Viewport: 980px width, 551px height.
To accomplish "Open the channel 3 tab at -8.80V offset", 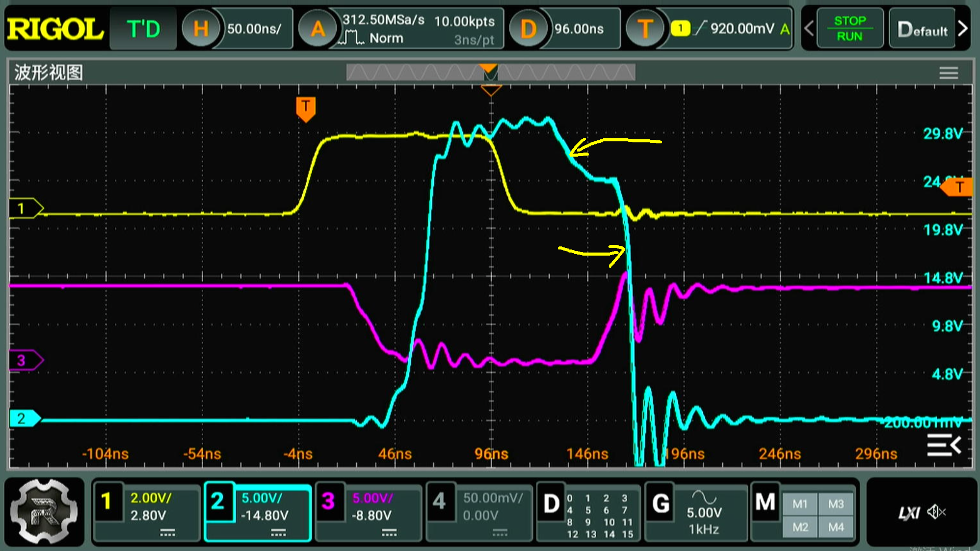I will (x=369, y=511).
